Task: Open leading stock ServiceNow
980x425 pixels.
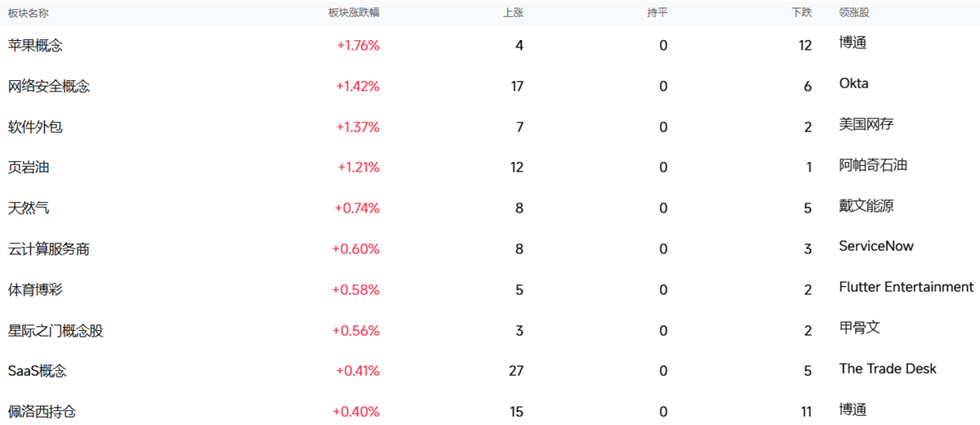Action: pos(876,246)
